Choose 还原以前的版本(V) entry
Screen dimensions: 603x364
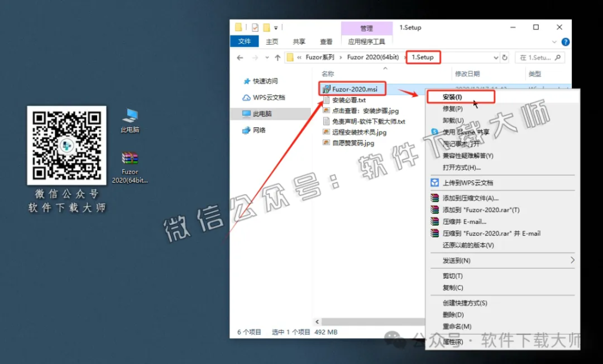[x=468, y=245]
